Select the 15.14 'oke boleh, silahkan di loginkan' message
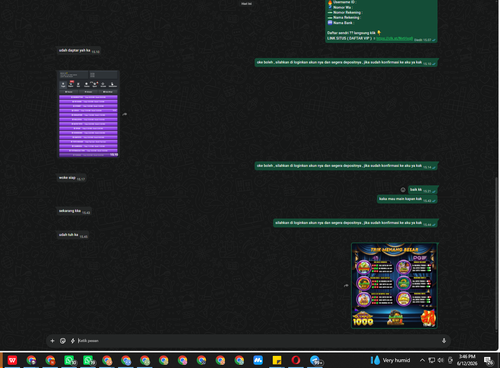This screenshot has height=368, width=500. [x=346, y=166]
